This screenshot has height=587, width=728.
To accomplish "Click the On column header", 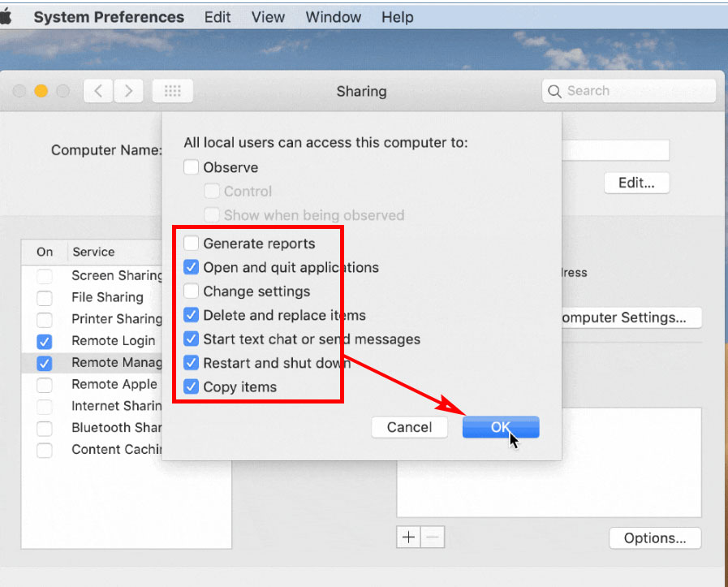I will (x=45, y=252).
